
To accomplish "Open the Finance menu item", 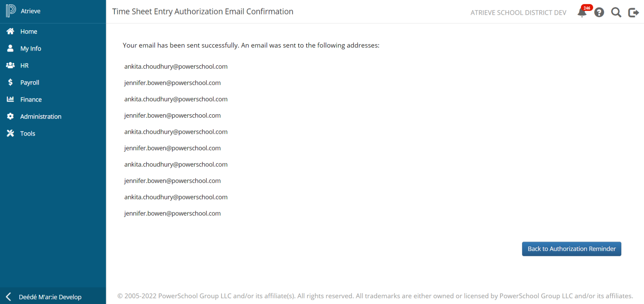I will coord(31,100).
